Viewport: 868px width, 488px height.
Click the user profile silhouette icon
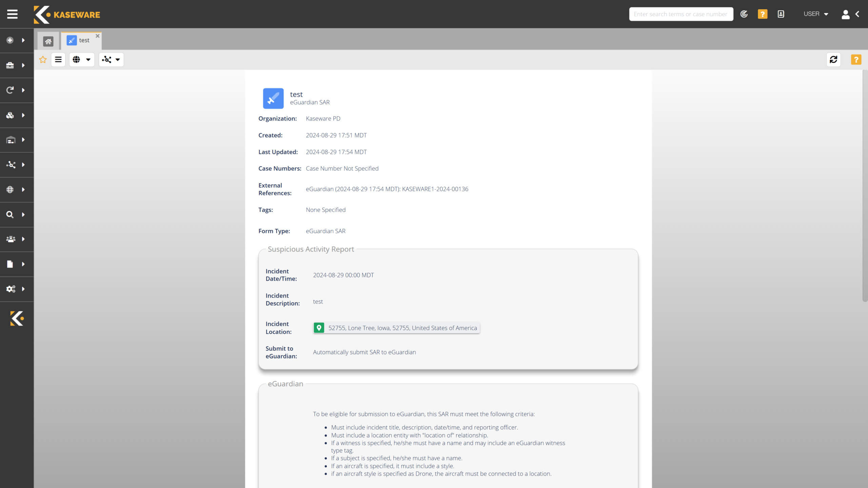(x=846, y=14)
